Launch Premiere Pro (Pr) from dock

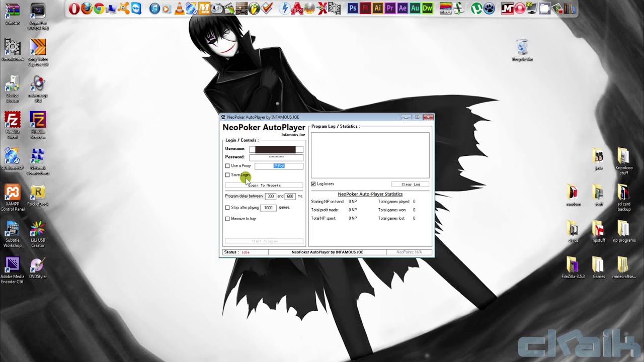[x=390, y=8]
